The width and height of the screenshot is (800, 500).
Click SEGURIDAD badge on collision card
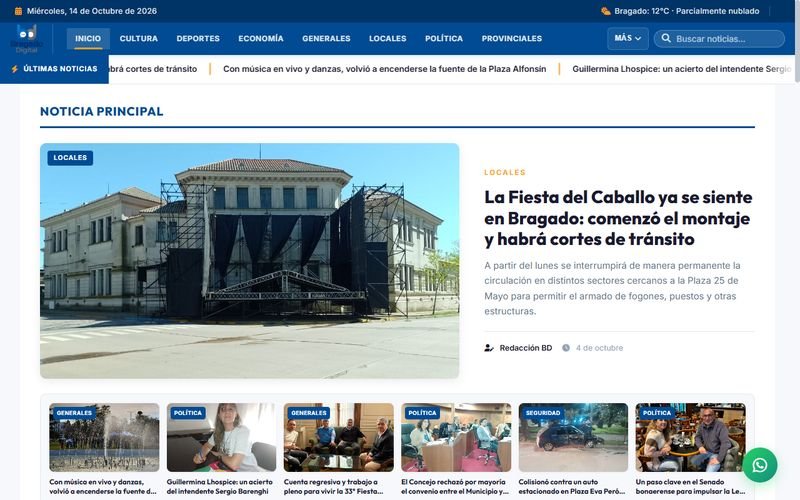(x=543, y=413)
